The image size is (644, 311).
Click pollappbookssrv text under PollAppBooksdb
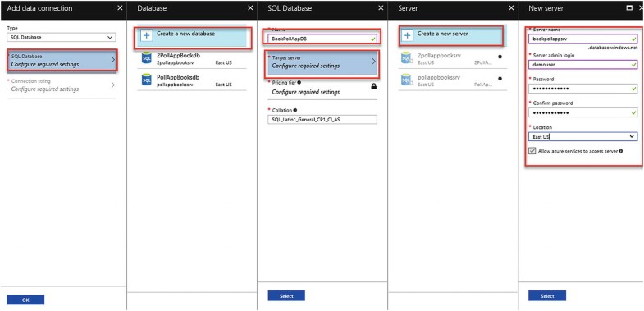[x=175, y=85]
